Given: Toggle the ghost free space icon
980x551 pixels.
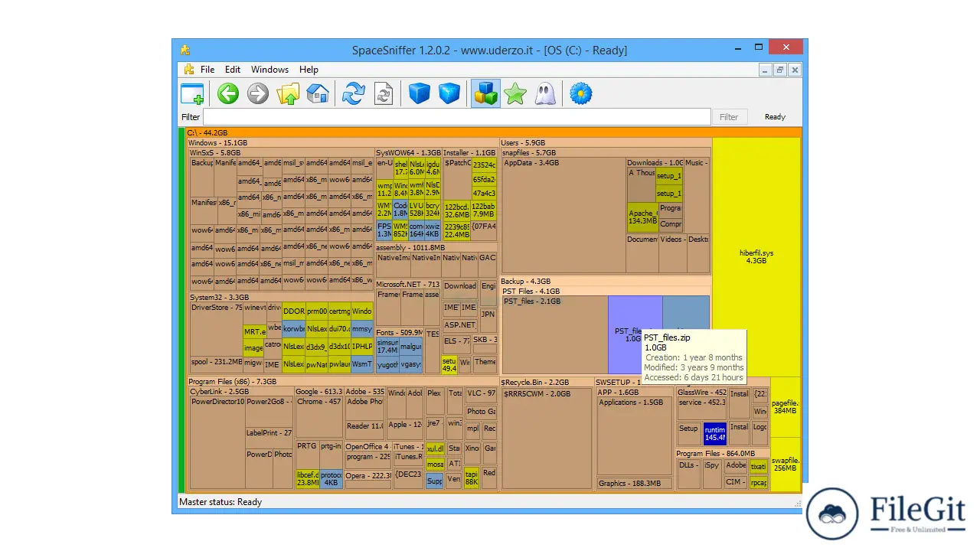Looking at the screenshot, I should tap(545, 94).
